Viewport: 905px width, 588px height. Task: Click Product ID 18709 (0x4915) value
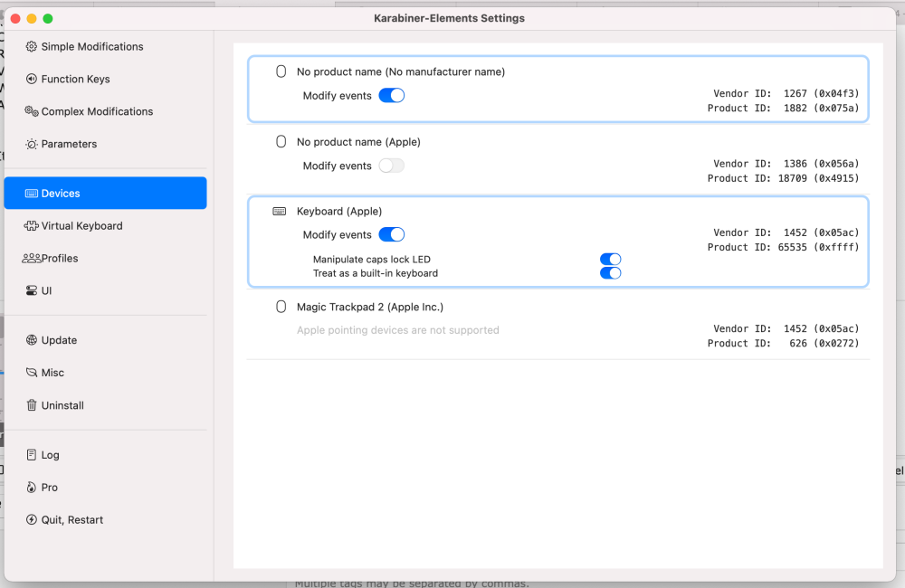pyautogui.click(x=818, y=179)
